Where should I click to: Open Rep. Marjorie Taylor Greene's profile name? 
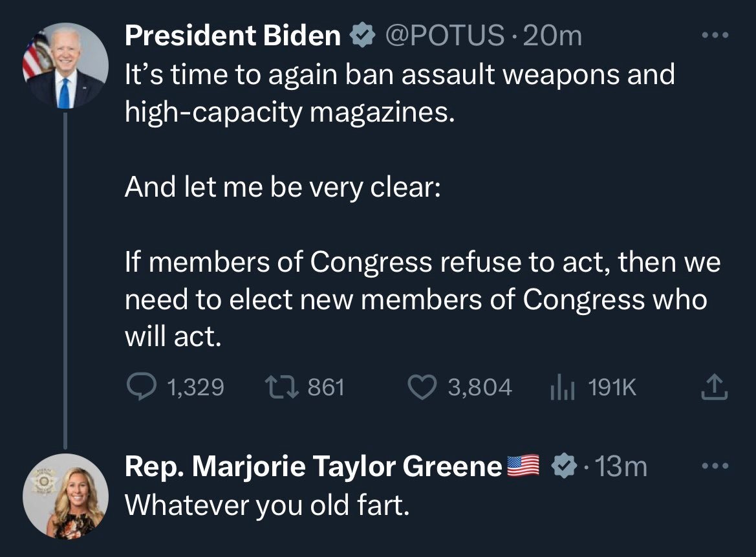[313, 465]
